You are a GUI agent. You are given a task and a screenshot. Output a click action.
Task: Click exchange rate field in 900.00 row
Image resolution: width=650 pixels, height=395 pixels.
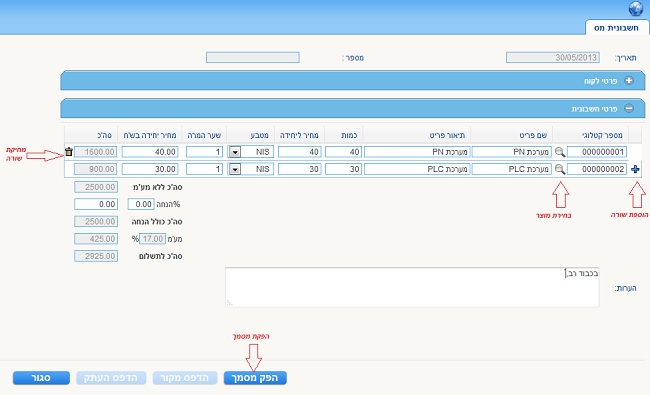click(x=204, y=169)
